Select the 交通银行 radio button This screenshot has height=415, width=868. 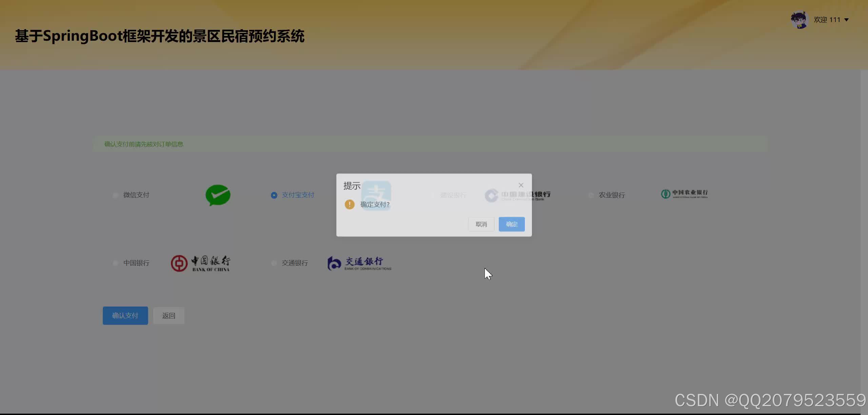274,263
